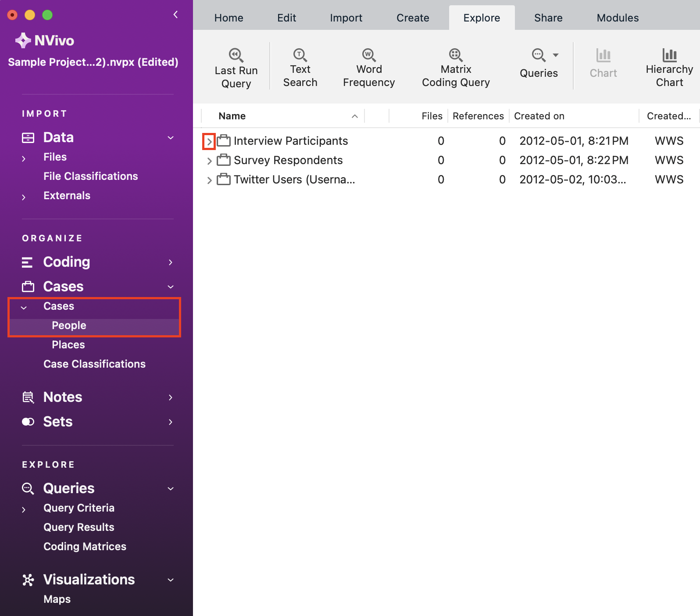The height and width of the screenshot is (616, 700).
Task: Open the Hierarchy Chart tool
Action: (669, 68)
